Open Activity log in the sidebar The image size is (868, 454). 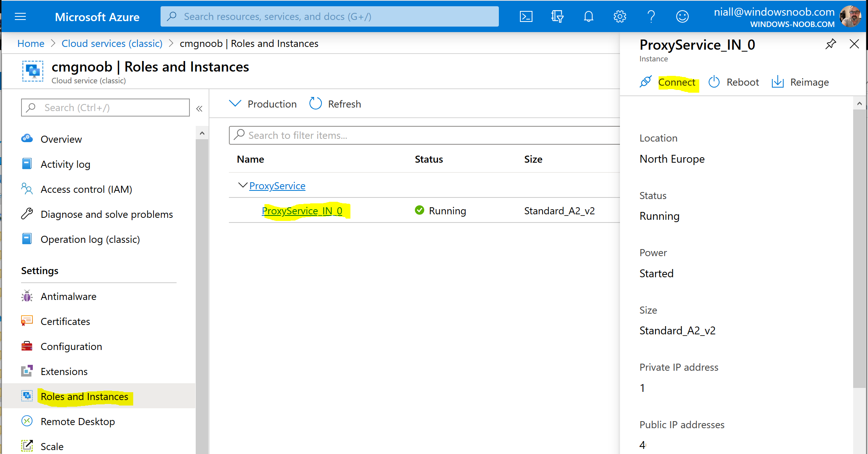tap(66, 164)
